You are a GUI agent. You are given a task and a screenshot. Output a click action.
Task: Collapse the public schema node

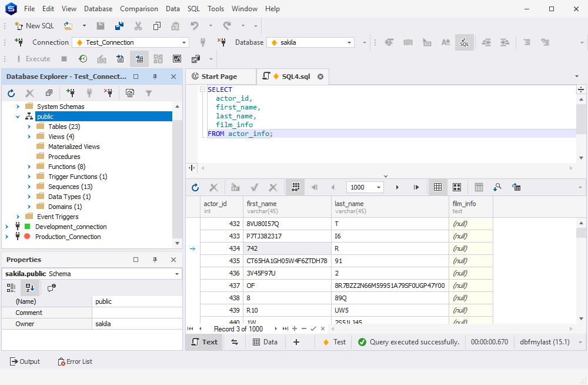18,117
